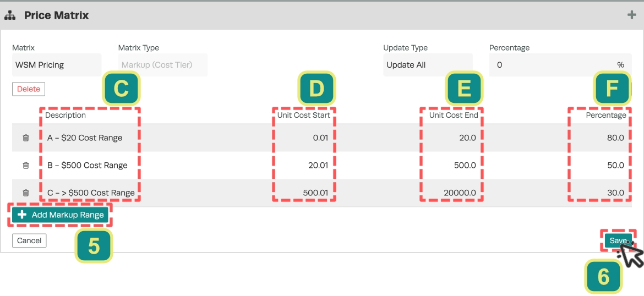This screenshot has height=296, width=644.
Task: Click the Matrix Type label
Action: [138, 48]
